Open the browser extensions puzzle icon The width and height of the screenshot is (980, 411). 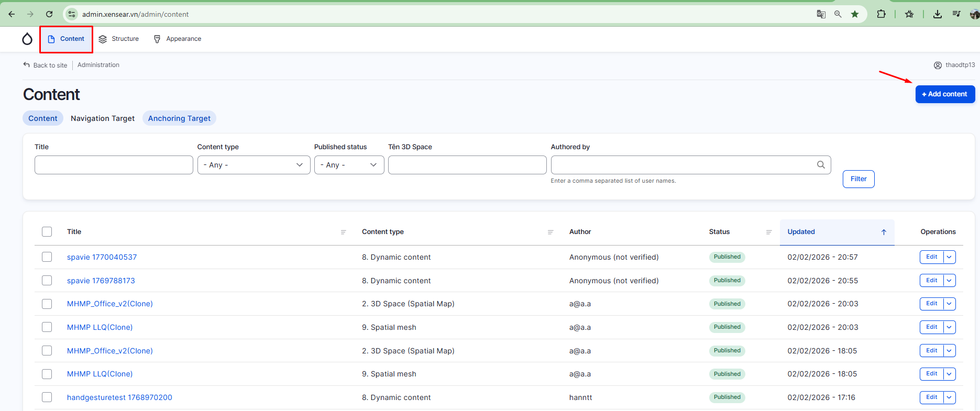[882, 14]
